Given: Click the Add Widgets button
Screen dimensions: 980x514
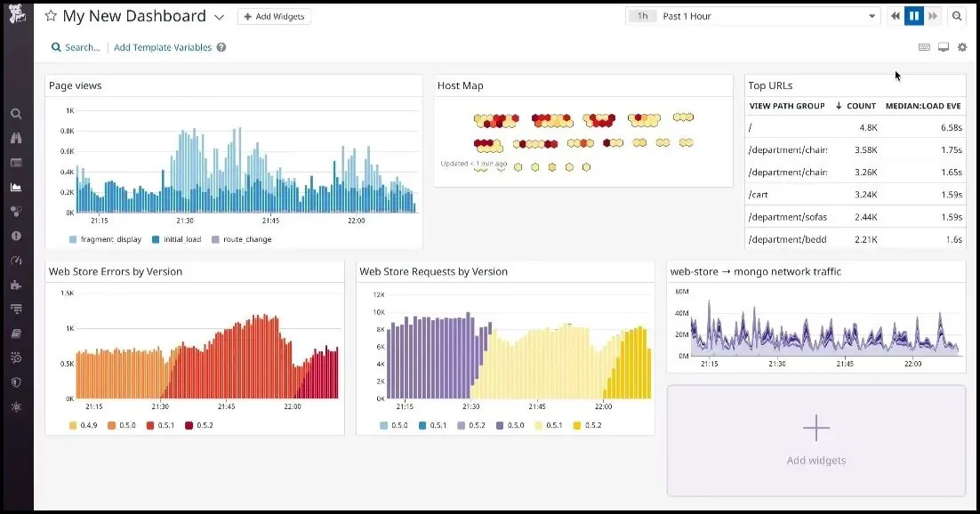Looking at the screenshot, I should pyautogui.click(x=274, y=16).
